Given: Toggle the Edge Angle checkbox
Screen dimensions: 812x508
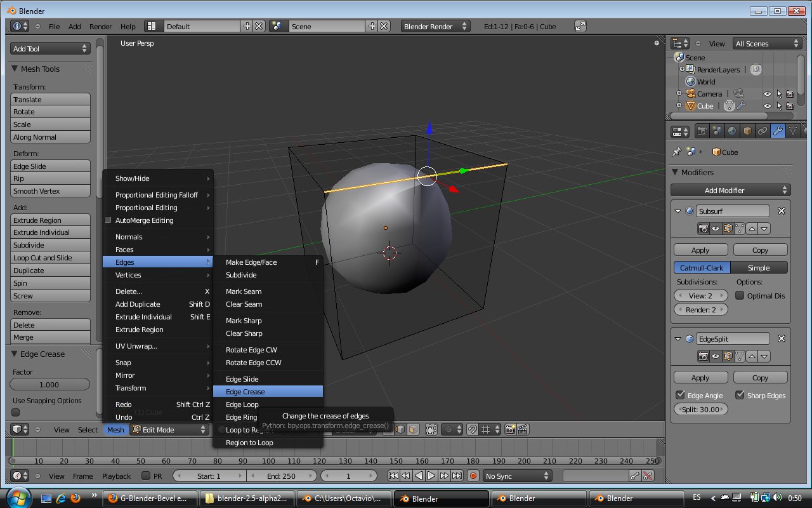Looking at the screenshot, I should point(681,395).
